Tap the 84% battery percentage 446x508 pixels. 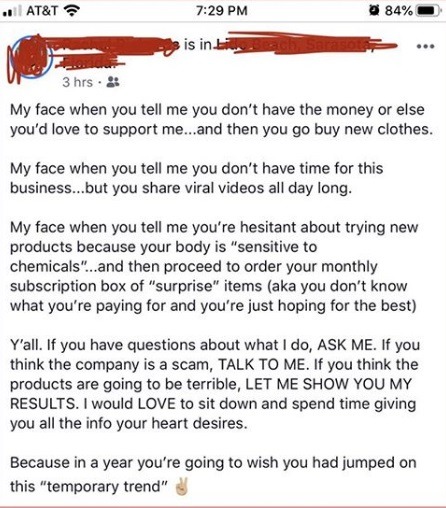[399, 11]
